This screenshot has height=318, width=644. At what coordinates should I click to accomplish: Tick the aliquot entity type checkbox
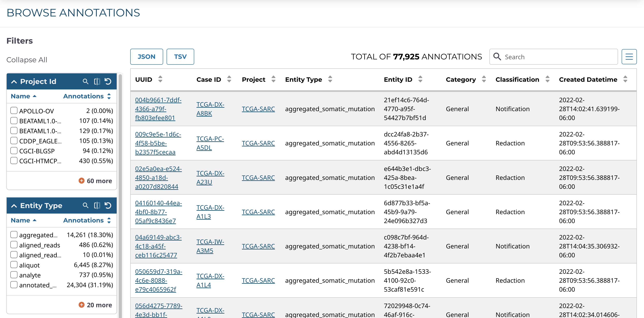point(14,265)
